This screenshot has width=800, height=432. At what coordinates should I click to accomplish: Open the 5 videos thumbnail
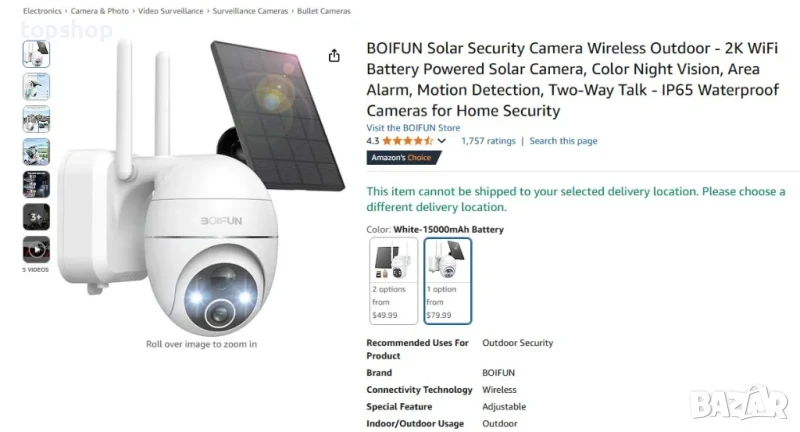(36, 250)
